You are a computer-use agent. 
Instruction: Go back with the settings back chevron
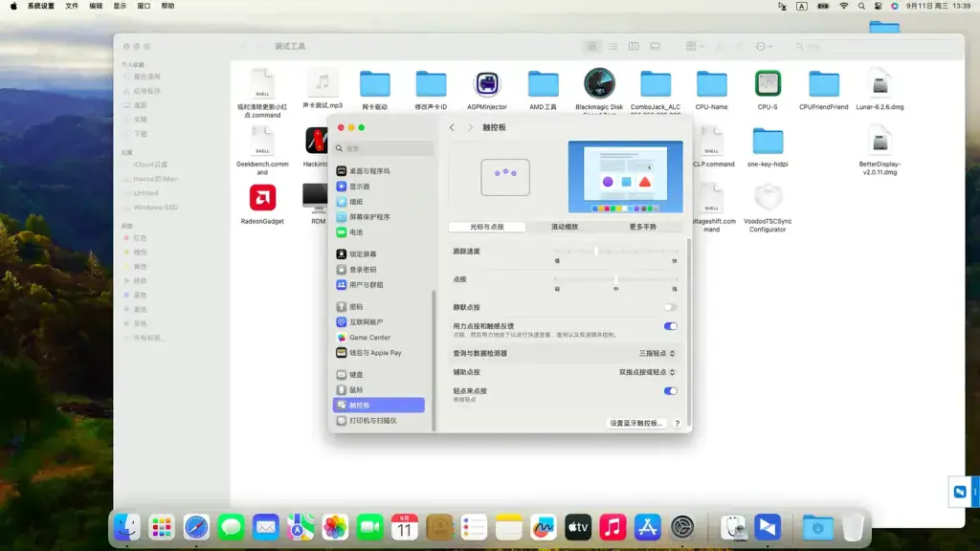[x=452, y=127]
